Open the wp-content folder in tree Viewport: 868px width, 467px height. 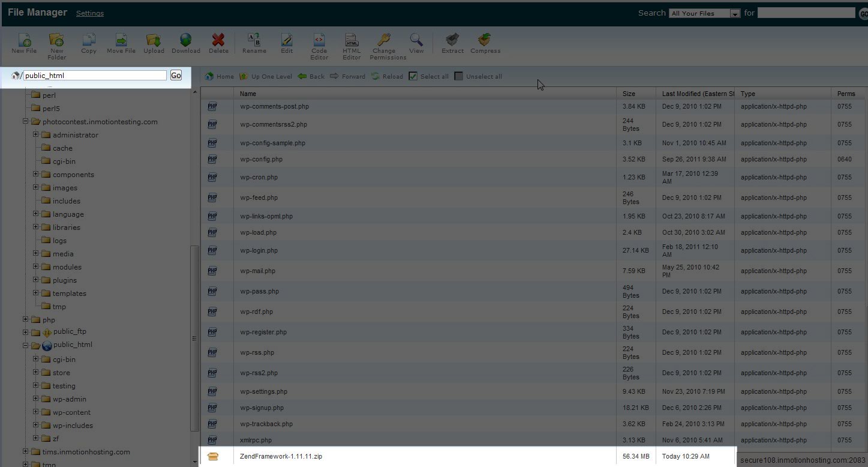click(x=71, y=412)
